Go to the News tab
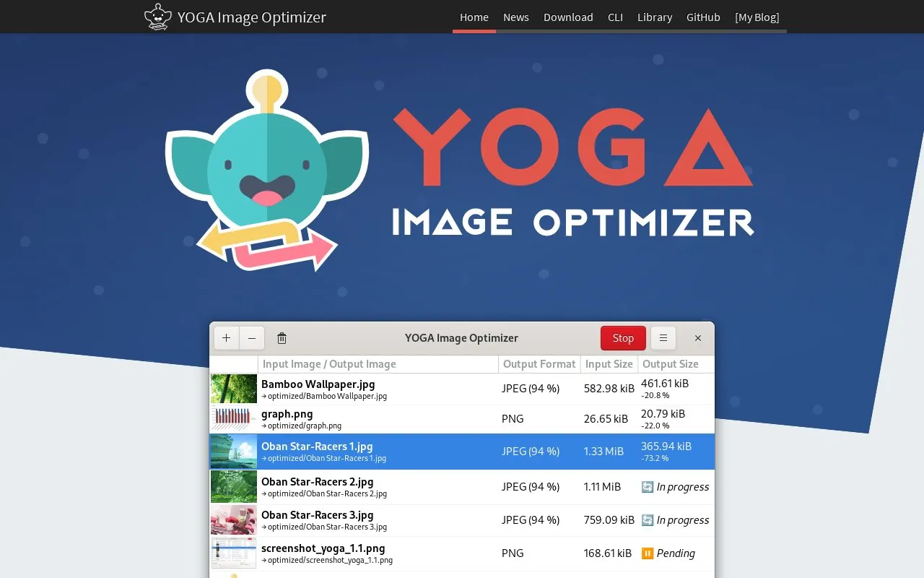This screenshot has width=924, height=578. [516, 17]
